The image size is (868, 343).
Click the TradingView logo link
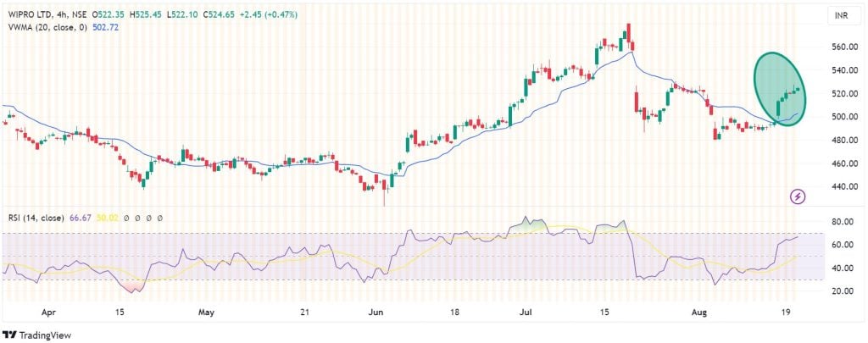tap(37, 335)
